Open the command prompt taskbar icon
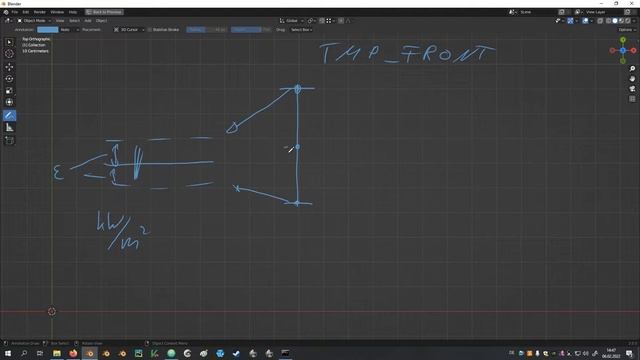The image size is (640, 360). click(285, 353)
